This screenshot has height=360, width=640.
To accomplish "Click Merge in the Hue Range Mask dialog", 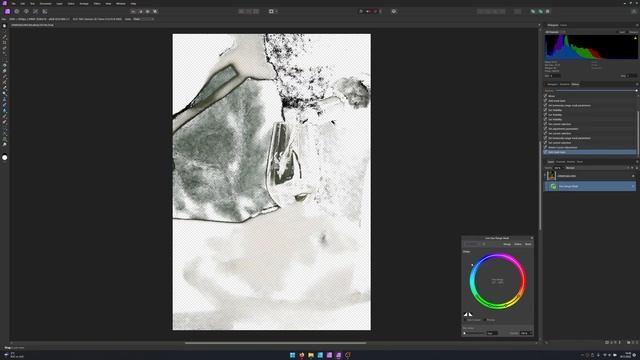I will tap(507, 244).
